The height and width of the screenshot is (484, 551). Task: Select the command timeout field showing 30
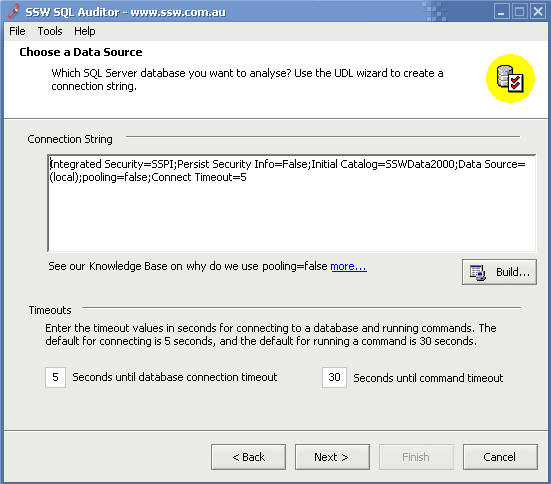[334, 377]
